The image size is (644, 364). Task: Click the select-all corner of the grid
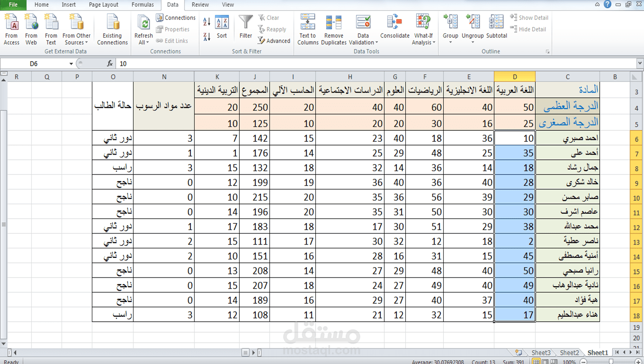pos(636,76)
